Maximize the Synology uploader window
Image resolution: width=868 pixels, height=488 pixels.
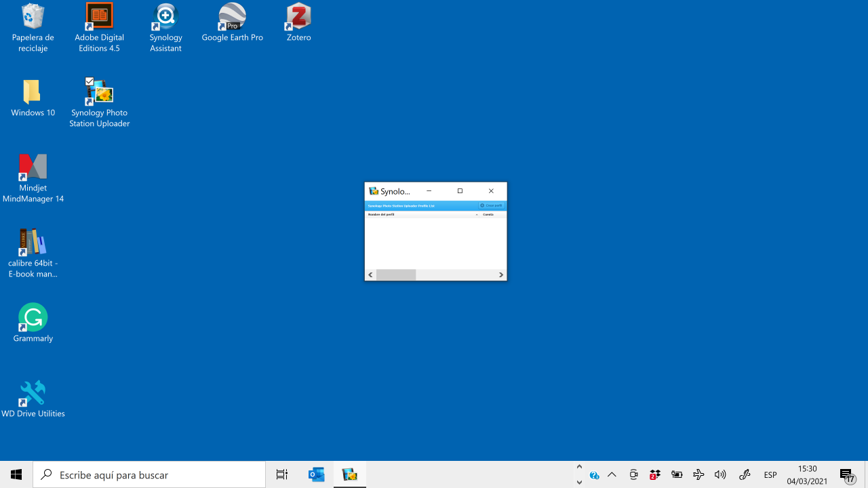tap(460, 191)
